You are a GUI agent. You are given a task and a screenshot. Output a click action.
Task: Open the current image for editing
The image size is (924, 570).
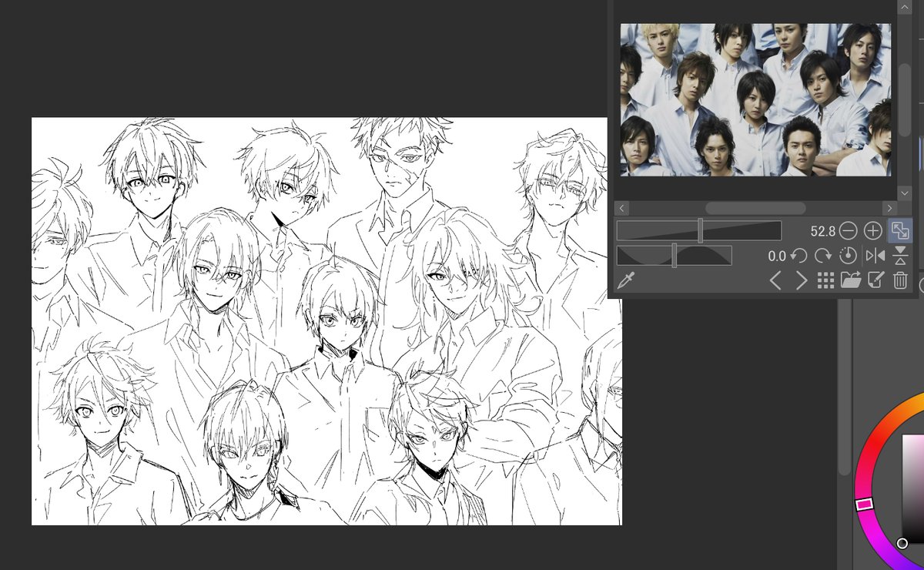pos(875,280)
